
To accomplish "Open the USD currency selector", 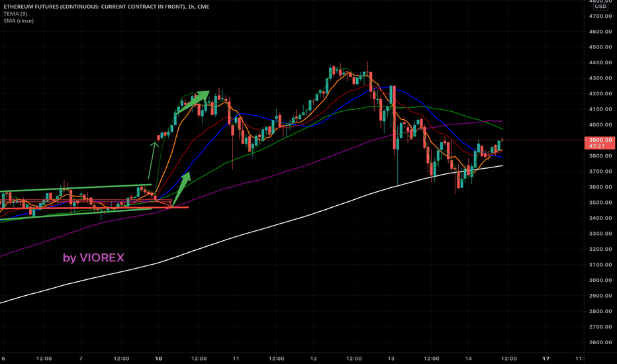I will [600, 7].
